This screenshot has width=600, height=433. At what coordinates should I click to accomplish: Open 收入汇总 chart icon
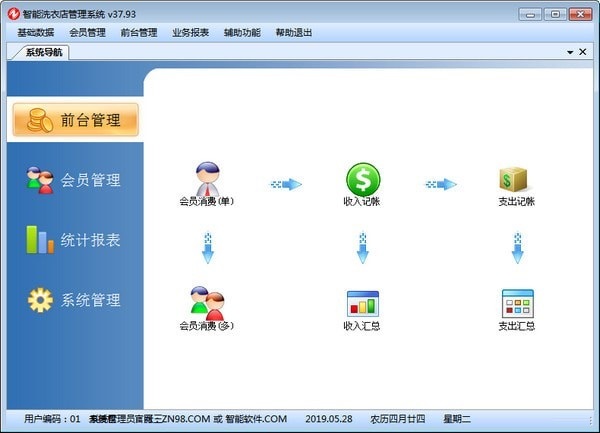(x=362, y=304)
